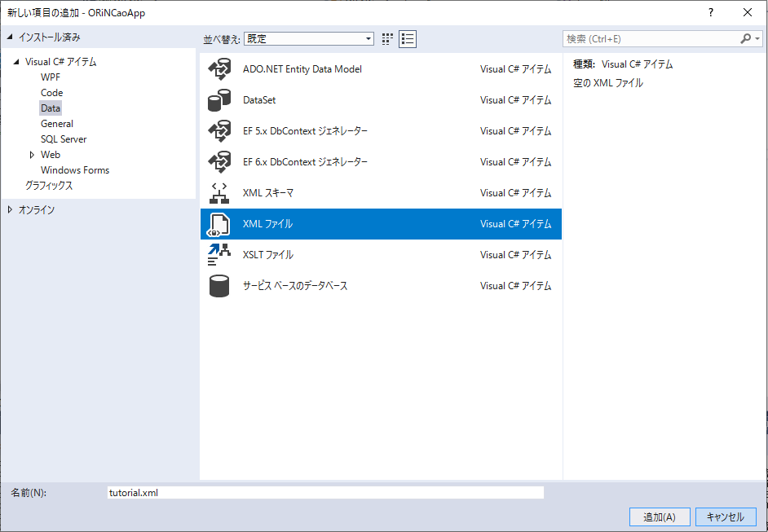Select the グラフィックス category

pyautogui.click(x=49, y=186)
